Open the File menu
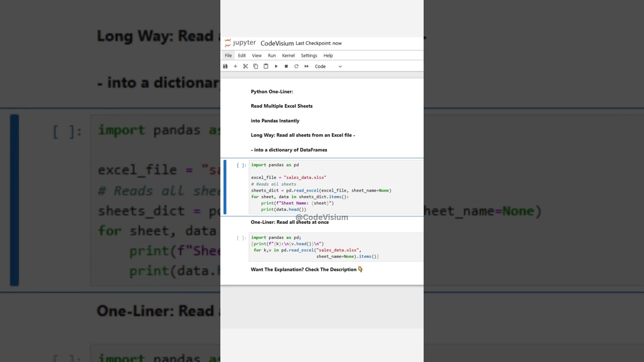Viewport: 644px width, 362px height. tap(228, 56)
